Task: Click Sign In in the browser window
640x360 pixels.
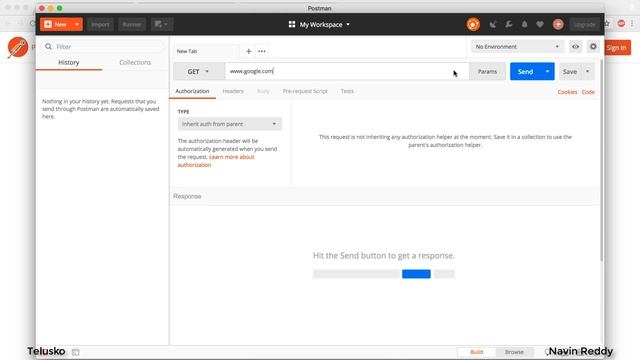Action: click(x=617, y=48)
